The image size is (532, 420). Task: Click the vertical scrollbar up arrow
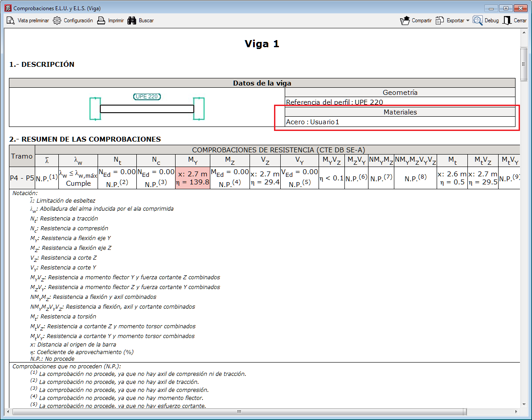click(x=524, y=33)
